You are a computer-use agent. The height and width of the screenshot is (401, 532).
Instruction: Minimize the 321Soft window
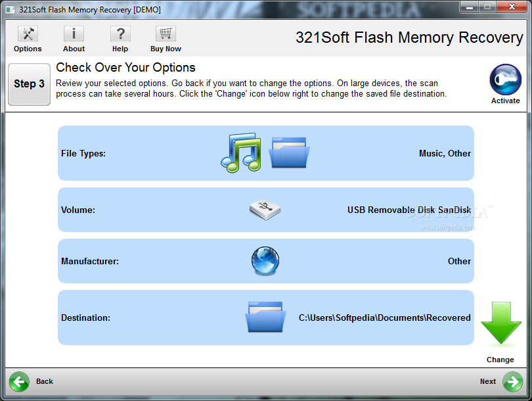(470, 7)
